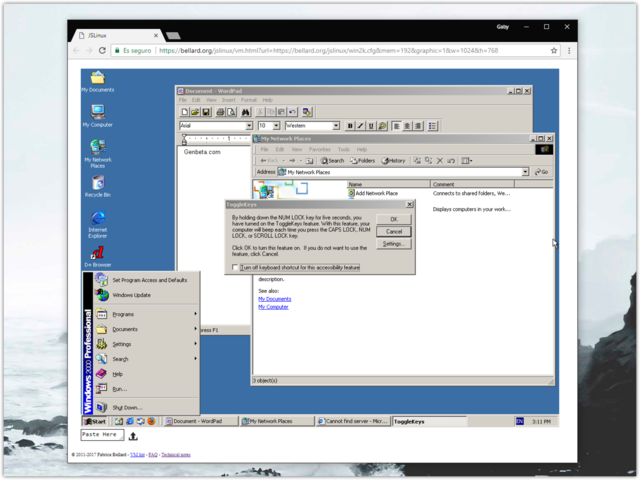This screenshot has width=640, height=480.
Task: Click Internet Explorer icon in Quick Launch
Action: coord(130,421)
